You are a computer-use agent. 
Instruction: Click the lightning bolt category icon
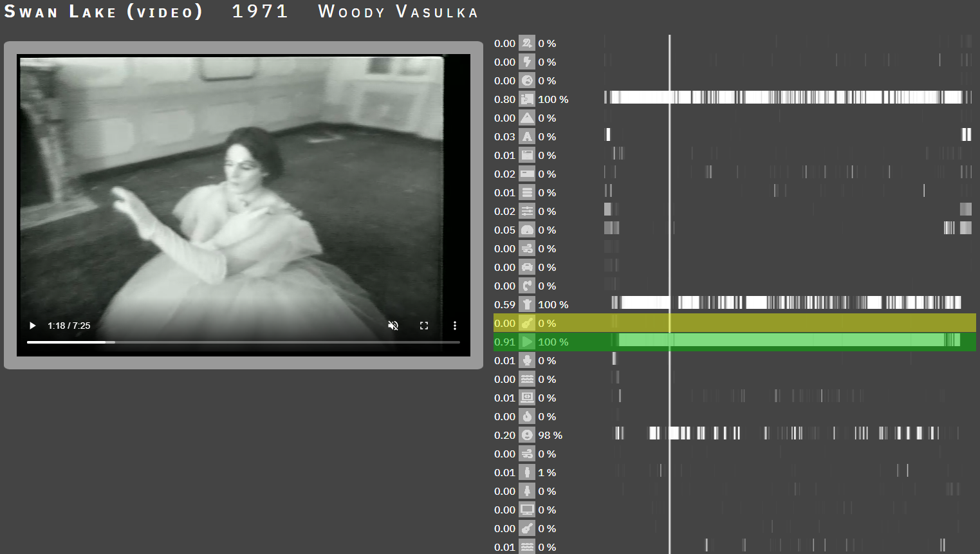[x=527, y=62]
